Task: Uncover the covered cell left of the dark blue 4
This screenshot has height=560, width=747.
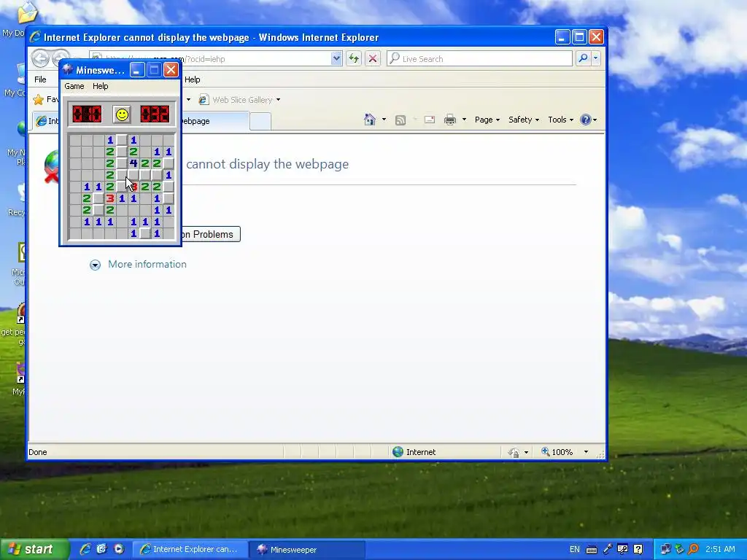Action: 122,163
